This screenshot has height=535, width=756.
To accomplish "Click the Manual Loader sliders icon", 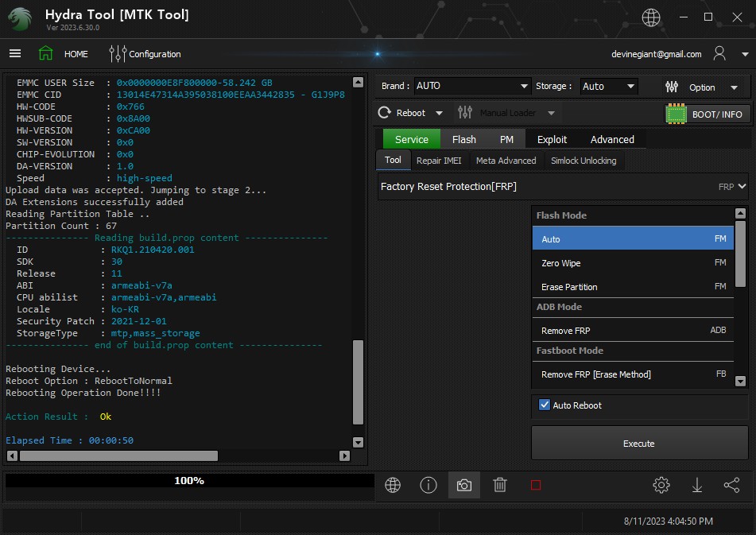I will (x=465, y=113).
